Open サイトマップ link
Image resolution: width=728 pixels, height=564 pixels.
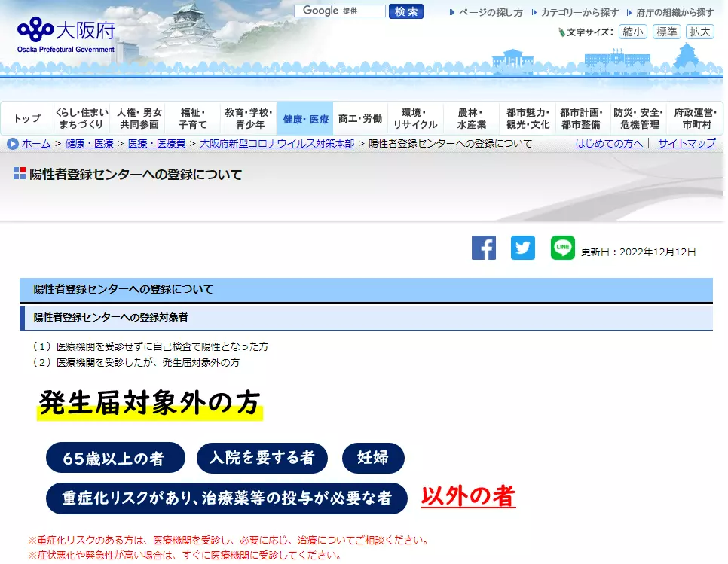(687, 144)
